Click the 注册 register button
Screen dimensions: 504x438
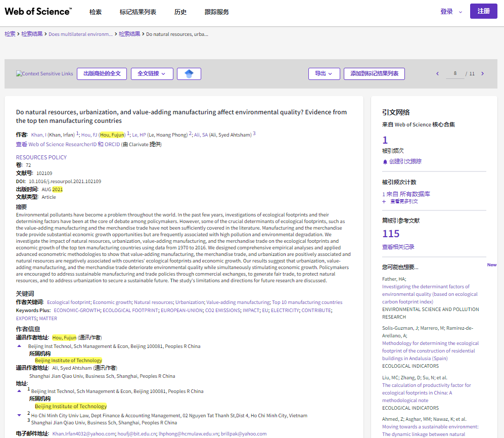(483, 11)
